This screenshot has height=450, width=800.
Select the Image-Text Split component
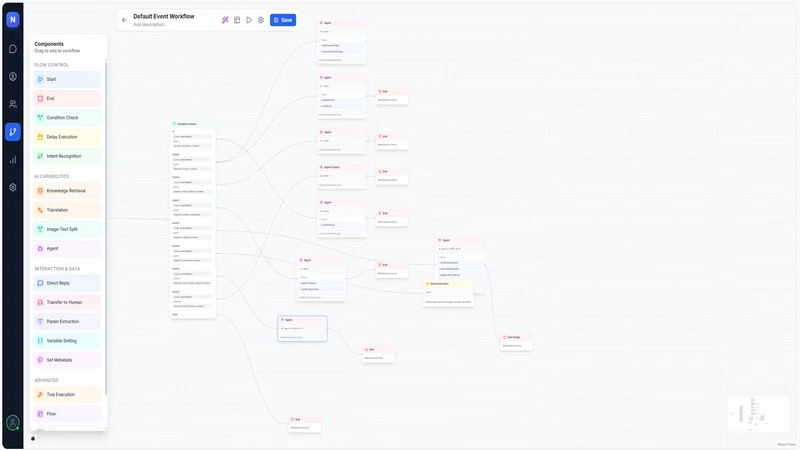[x=67, y=229]
